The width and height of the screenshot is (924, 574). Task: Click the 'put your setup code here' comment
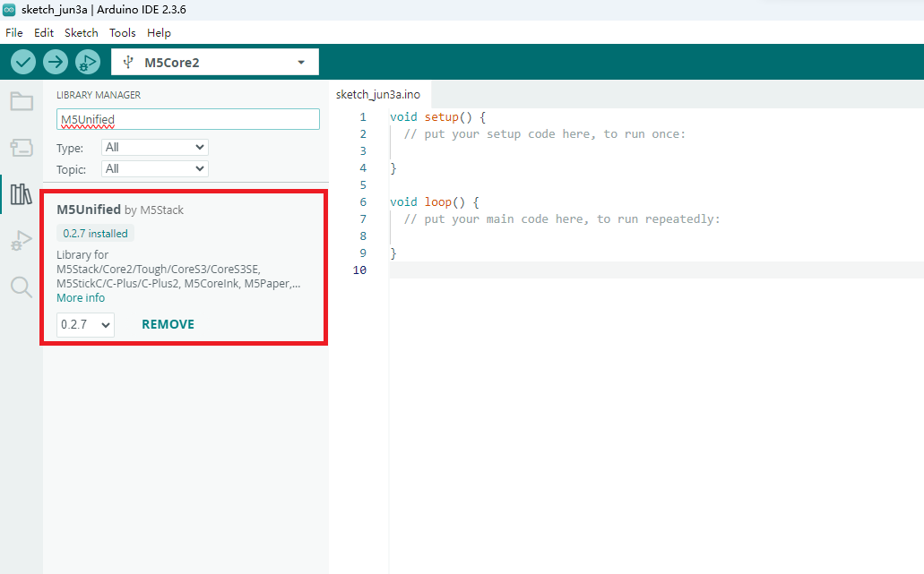click(545, 134)
